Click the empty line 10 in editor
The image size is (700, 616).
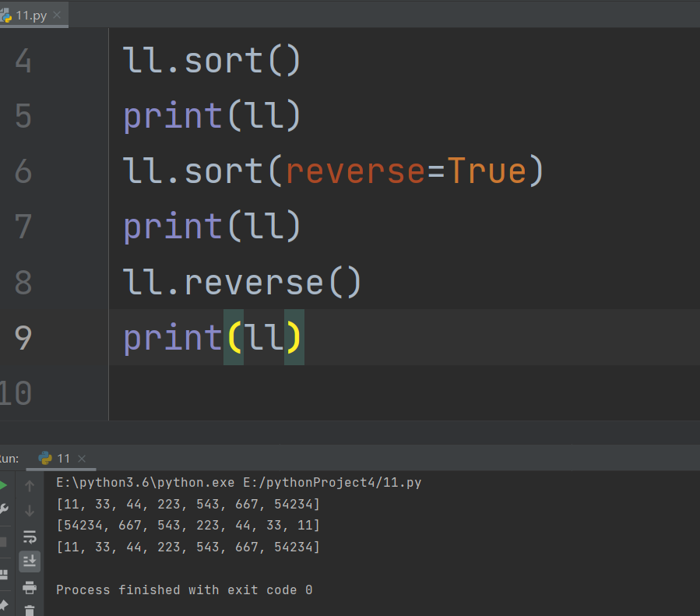[x=404, y=392]
